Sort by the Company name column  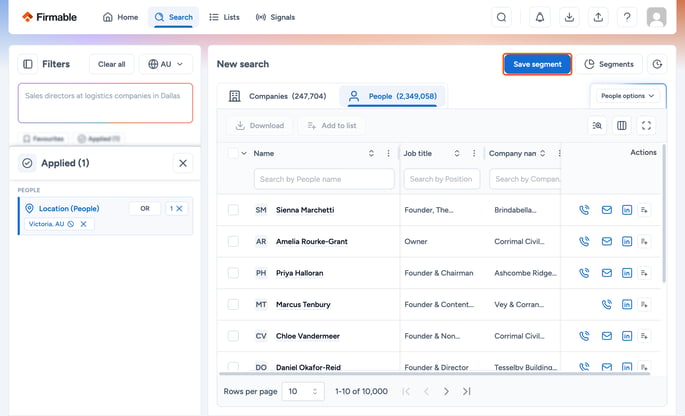tap(543, 153)
